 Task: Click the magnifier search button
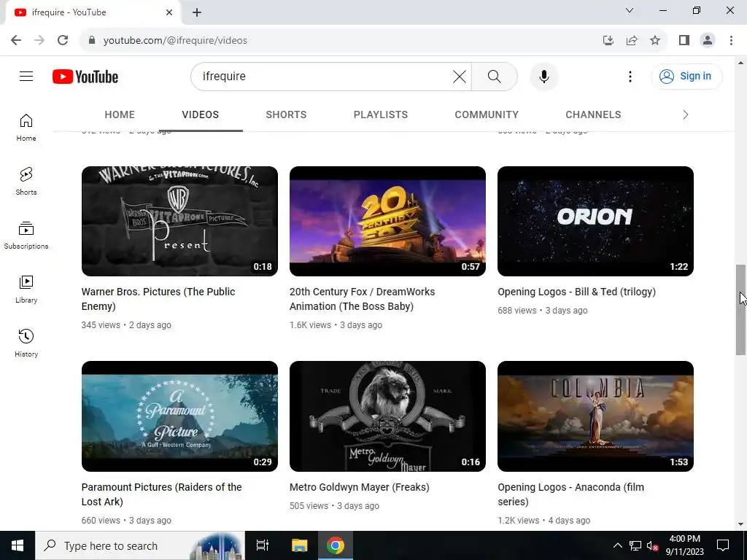coord(495,76)
